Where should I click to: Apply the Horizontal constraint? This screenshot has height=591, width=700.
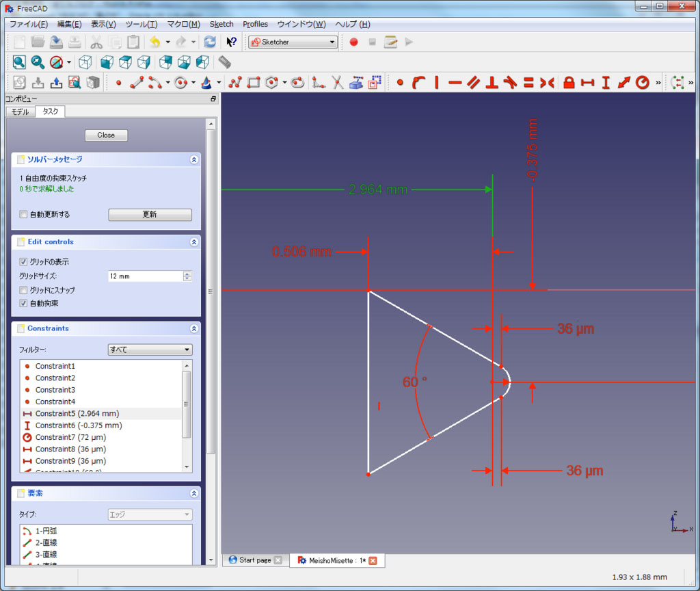tap(455, 83)
